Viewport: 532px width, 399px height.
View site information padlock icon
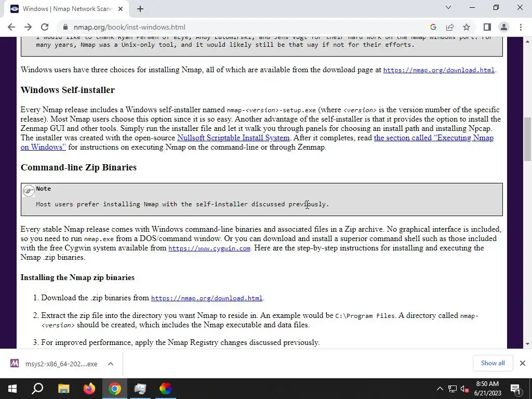tap(65, 27)
